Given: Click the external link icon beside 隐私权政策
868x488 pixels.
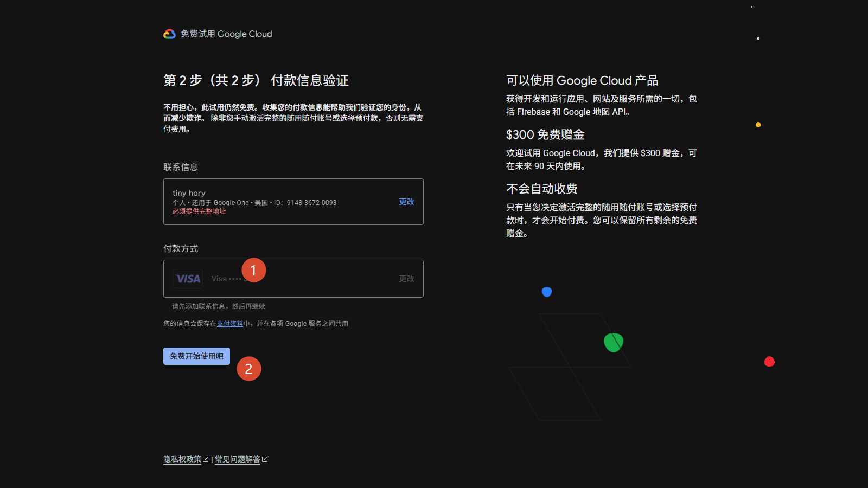Looking at the screenshot, I should click(206, 459).
